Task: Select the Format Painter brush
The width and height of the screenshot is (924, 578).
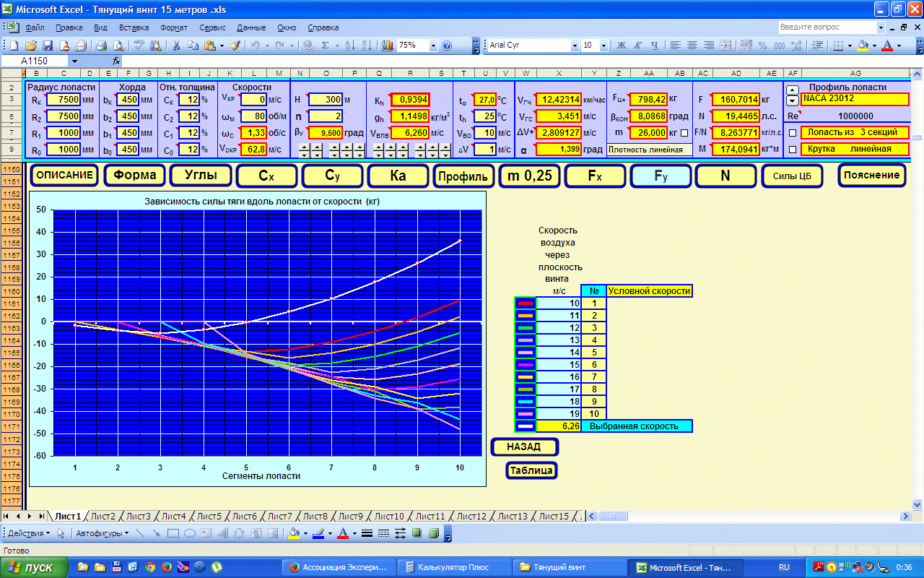Action: tap(235, 45)
